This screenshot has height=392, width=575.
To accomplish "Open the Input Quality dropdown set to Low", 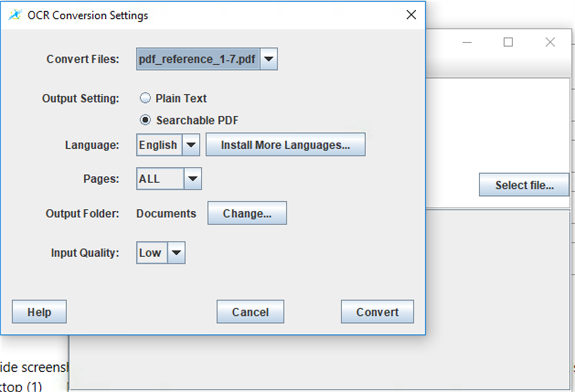I will (x=176, y=253).
